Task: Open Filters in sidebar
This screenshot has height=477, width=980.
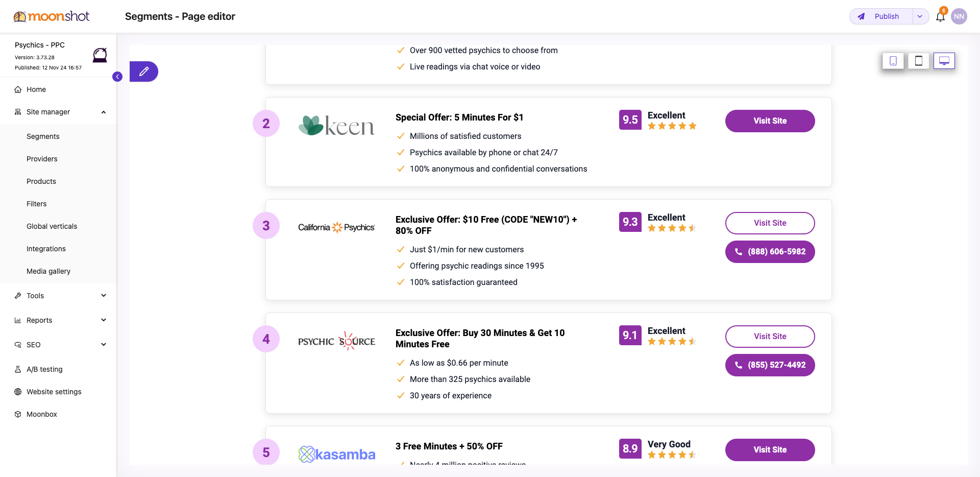Action: coord(37,204)
